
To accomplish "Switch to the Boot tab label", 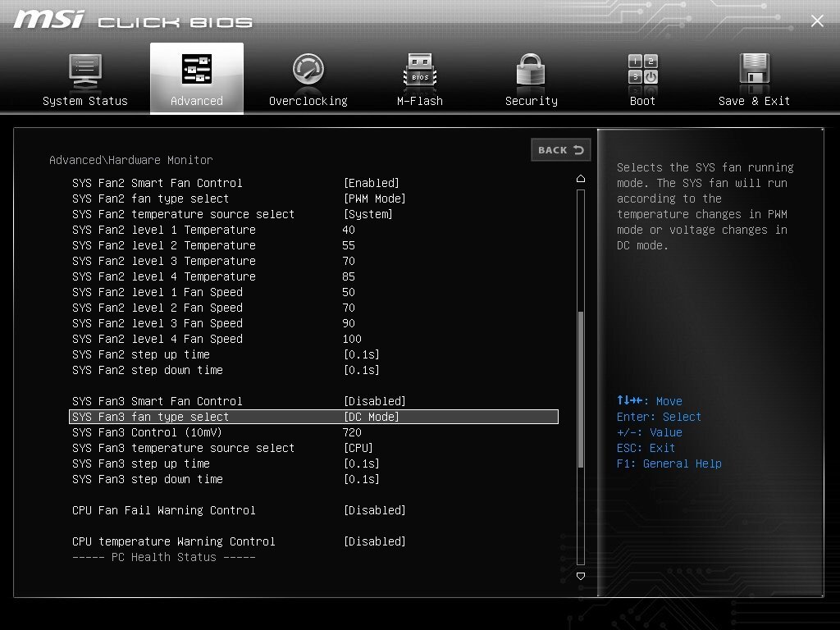I will click(x=643, y=101).
